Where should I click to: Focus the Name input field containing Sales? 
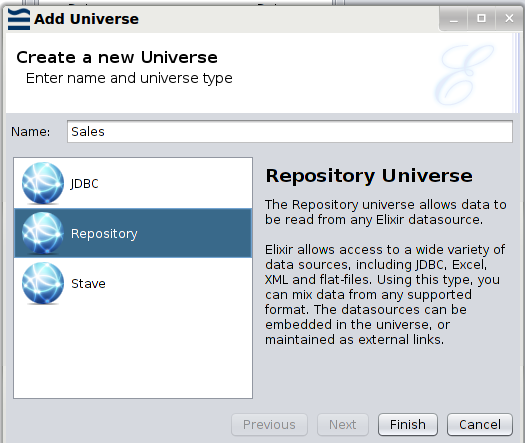pos(290,132)
